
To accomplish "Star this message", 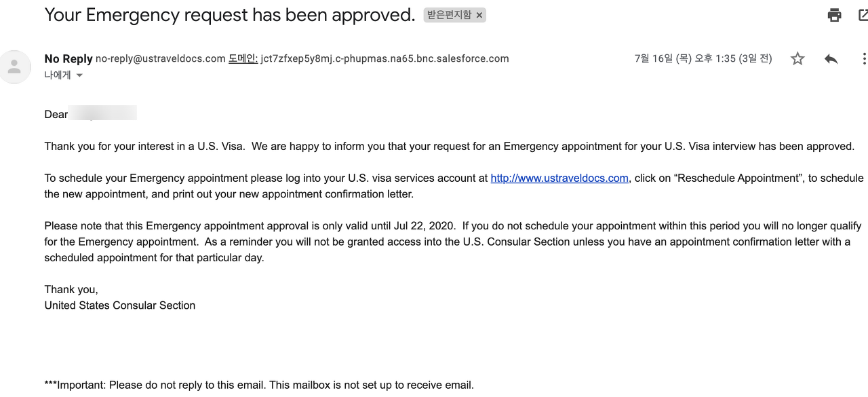I will [x=797, y=59].
